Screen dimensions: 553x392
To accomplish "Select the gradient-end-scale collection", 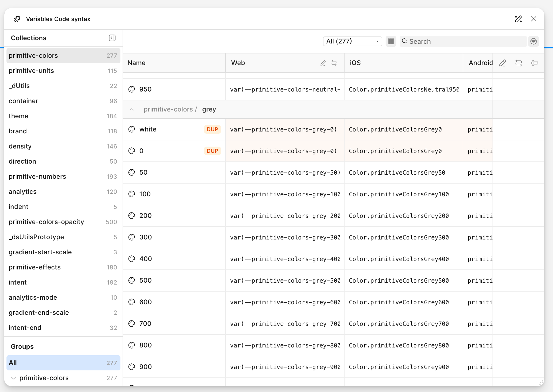I will (x=63, y=313).
